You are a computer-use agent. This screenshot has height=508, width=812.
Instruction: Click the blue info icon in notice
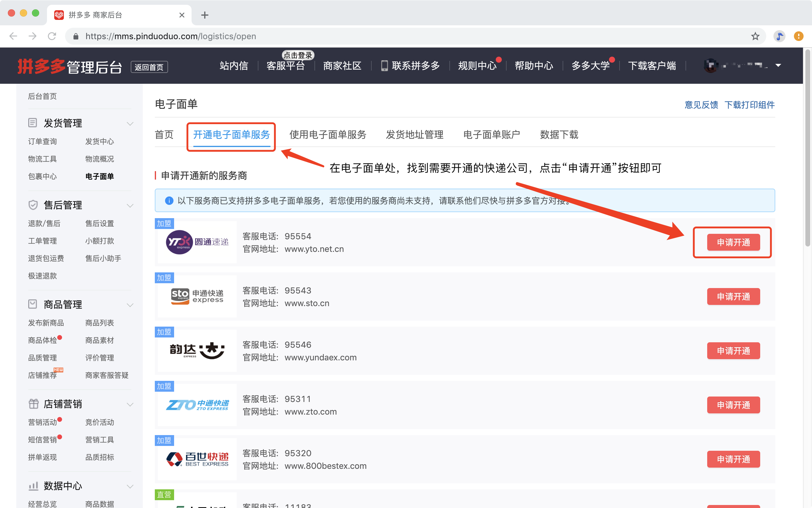169,201
